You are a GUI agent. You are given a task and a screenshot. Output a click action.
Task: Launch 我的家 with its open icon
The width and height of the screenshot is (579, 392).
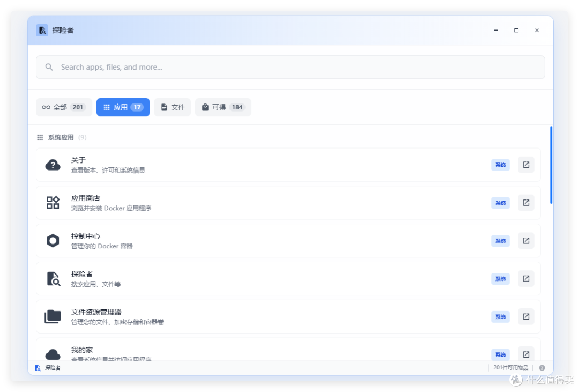tap(526, 354)
